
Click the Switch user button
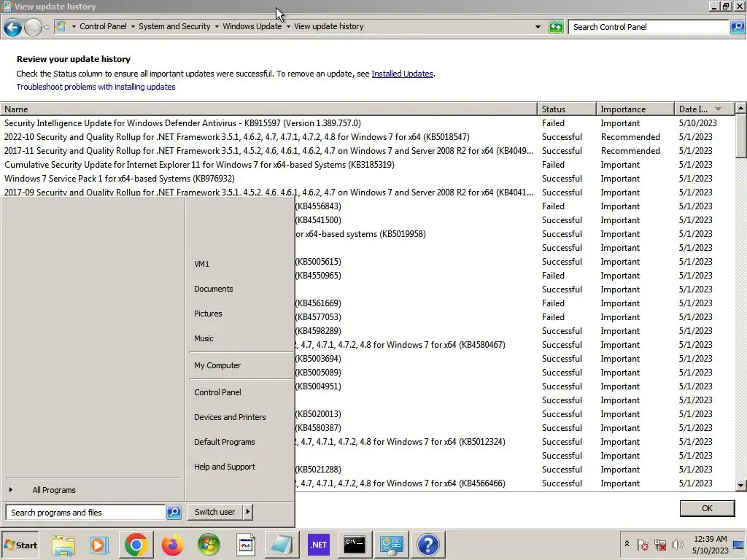point(215,512)
